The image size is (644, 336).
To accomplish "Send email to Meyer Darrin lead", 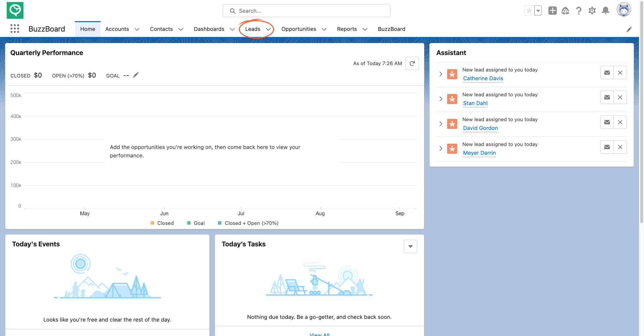I will point(607,147).
